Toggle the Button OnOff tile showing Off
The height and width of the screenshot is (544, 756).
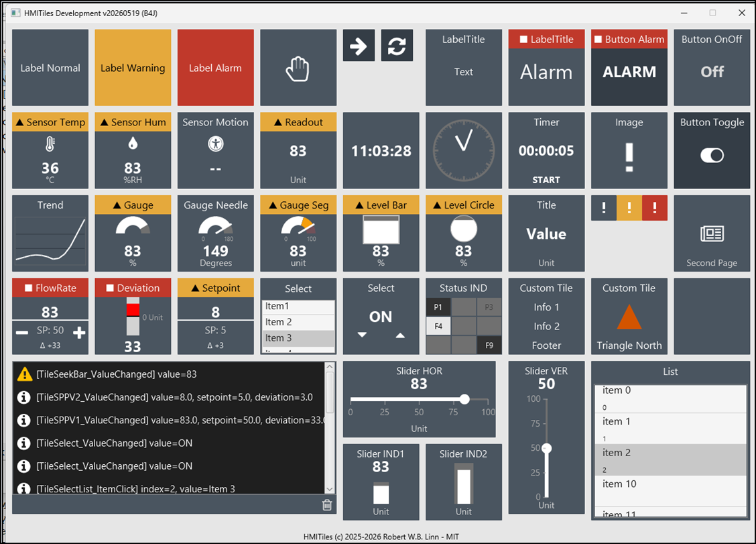(x=712, y=68)
